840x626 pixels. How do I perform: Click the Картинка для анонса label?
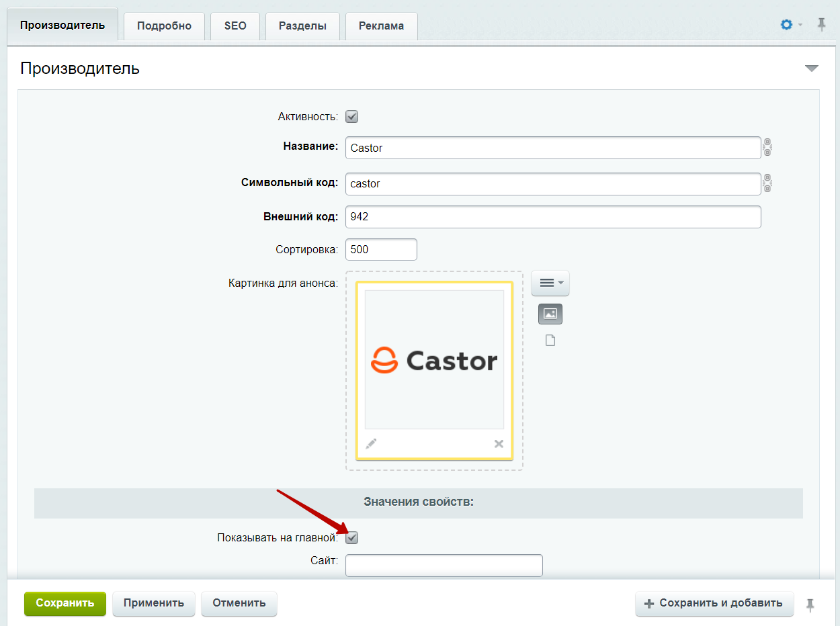tap(283, 283)
